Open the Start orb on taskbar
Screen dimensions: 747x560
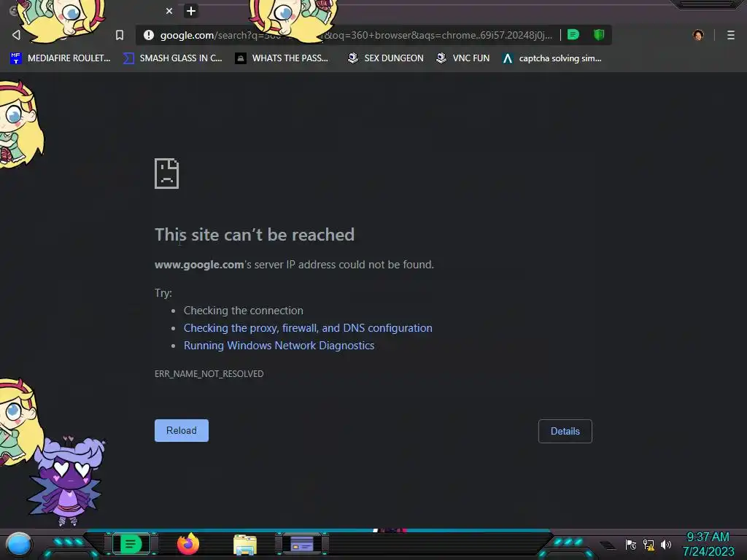19,544
